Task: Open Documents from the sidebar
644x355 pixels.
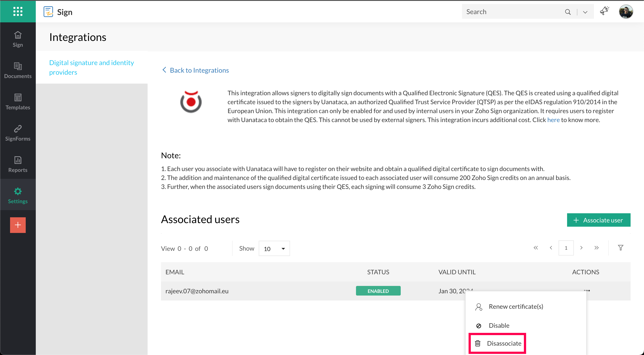Action: tap(18, 70)
